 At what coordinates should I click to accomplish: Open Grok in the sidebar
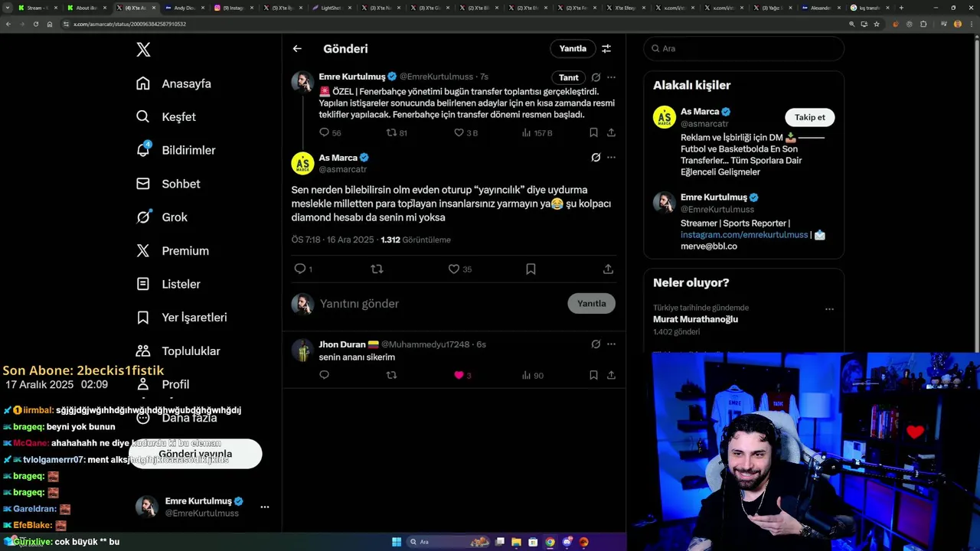coord(162,217)
